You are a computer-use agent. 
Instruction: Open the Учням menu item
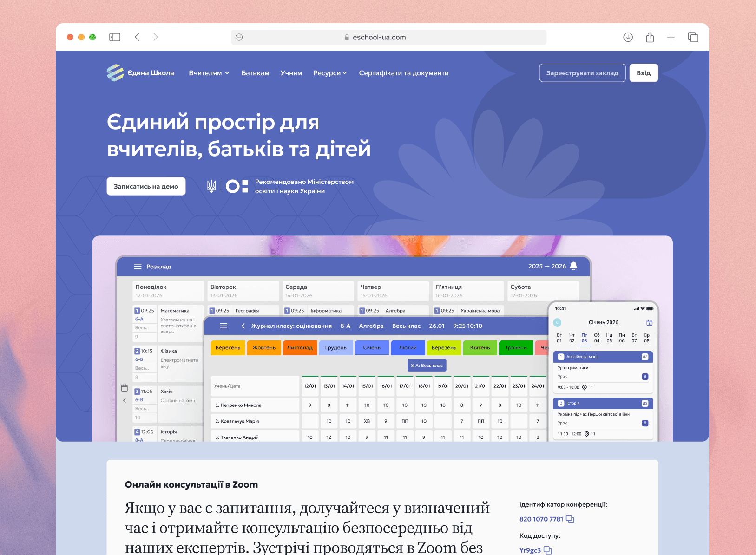click(291, 73)
